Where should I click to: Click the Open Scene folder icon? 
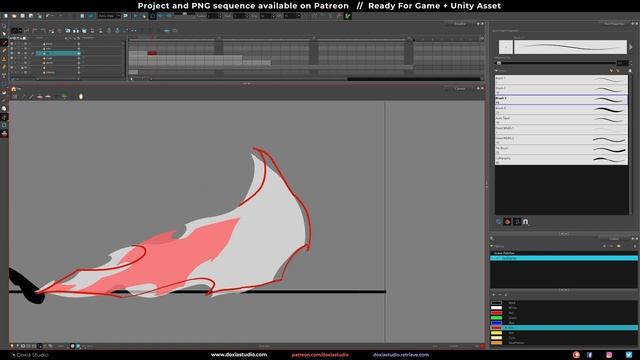[14, 16]
